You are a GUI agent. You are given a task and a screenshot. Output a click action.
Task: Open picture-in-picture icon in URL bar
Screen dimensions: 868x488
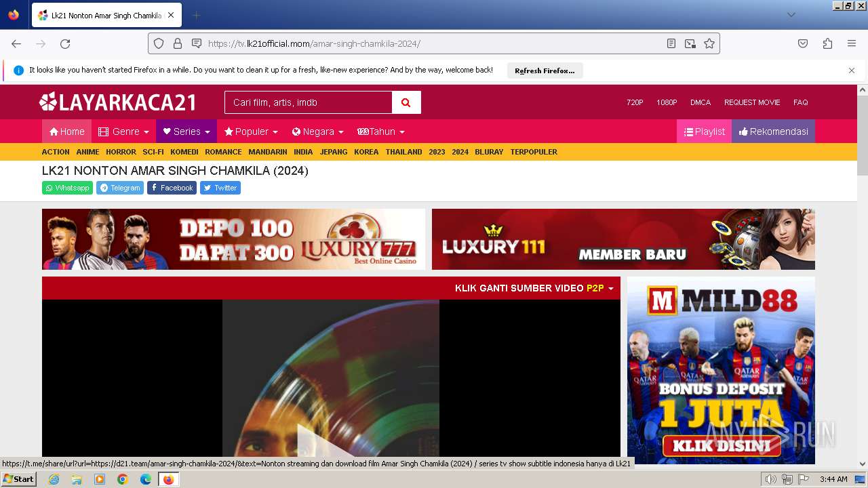690,43
